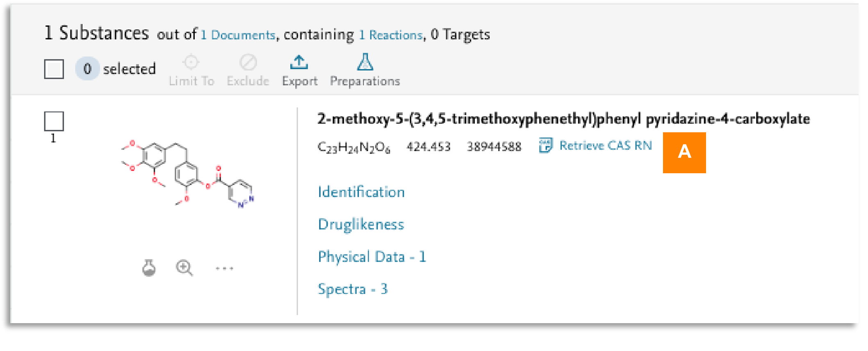Zoom the structure with magnifier icon
This screenshot has width=868, height=351.
click(x=184, y=268)
